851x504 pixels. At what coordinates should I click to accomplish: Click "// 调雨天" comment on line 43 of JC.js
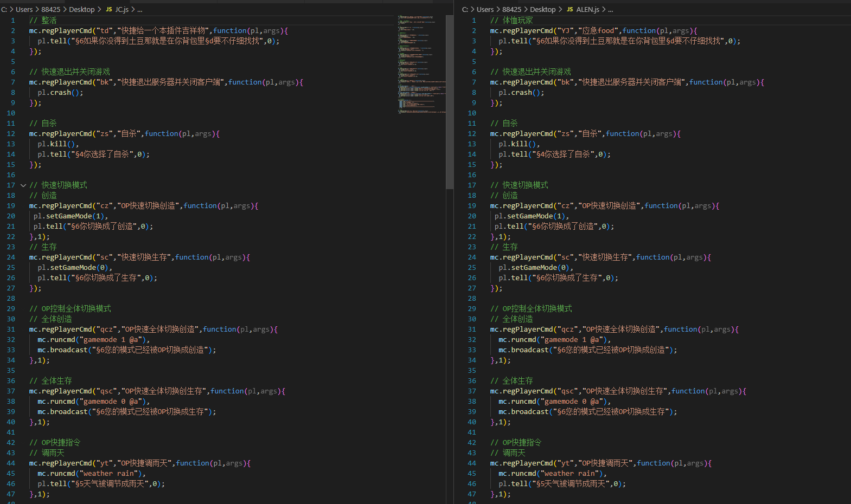(x=47, y=453)
